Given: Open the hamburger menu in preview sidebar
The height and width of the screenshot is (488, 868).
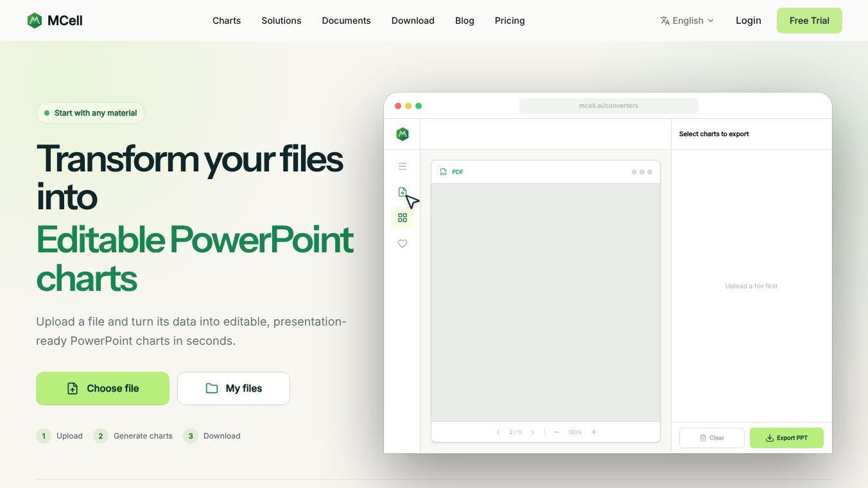Looking at the screenshot, I should 403,166.
